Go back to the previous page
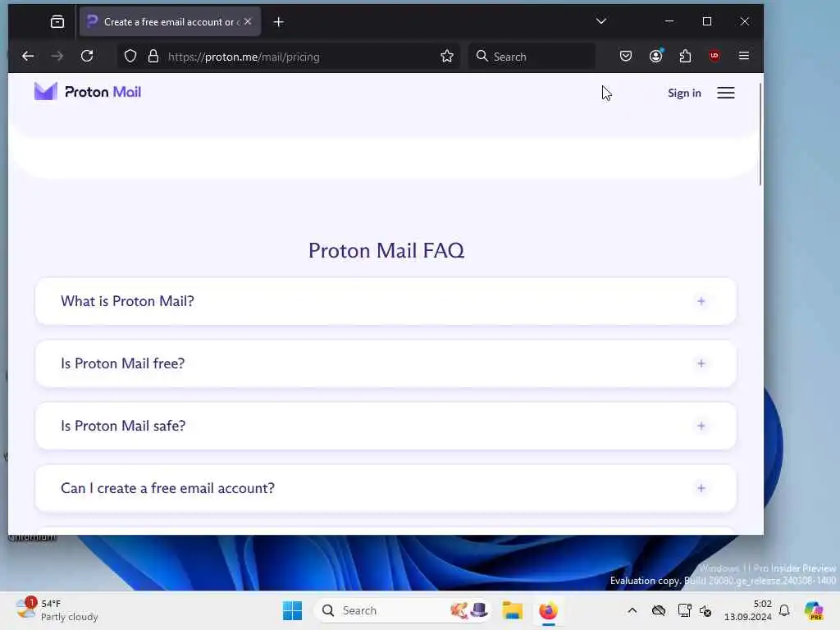 pos(28,57)
